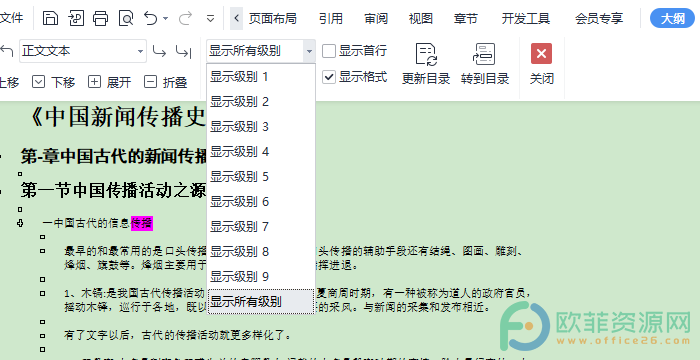Select 显示所有级别 in the dropdown list
The height and width of the screenshot is (360, 700).
click(261, 302)
